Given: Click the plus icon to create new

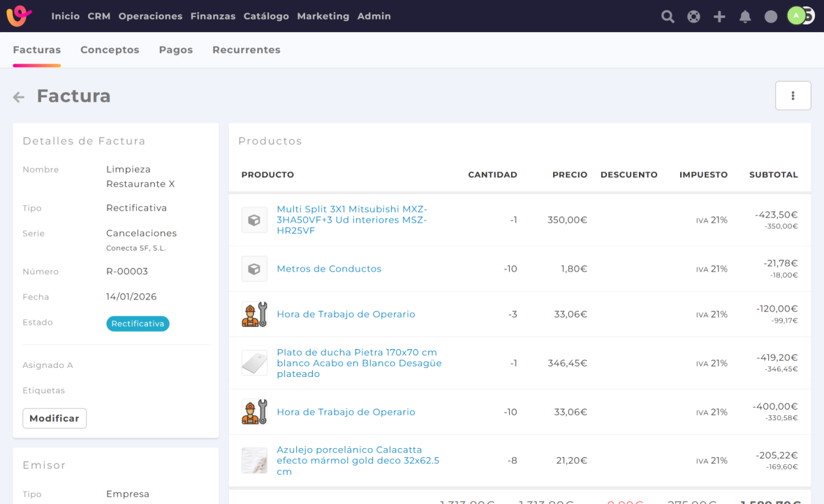Looking at the screenshot, I should pyautogui.click(x=719, y=17).
